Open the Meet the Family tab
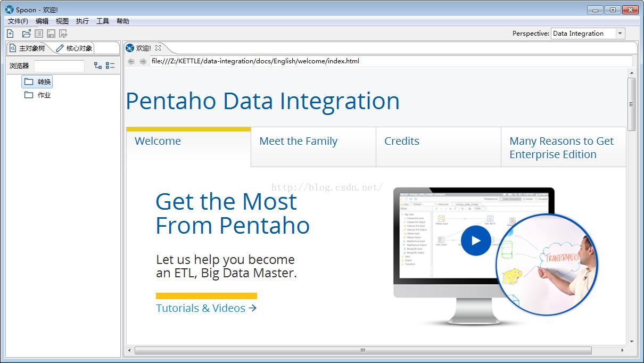 [313, 147]
